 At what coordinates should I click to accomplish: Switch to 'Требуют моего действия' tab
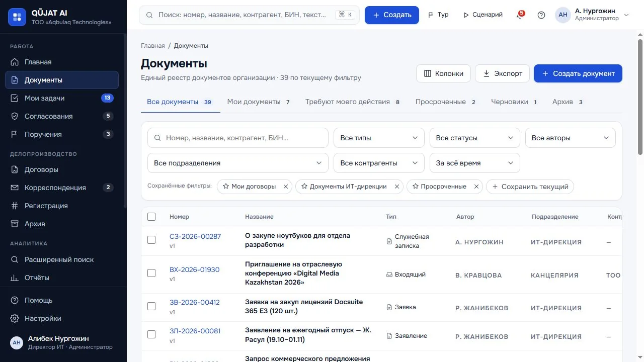point(352,102)
